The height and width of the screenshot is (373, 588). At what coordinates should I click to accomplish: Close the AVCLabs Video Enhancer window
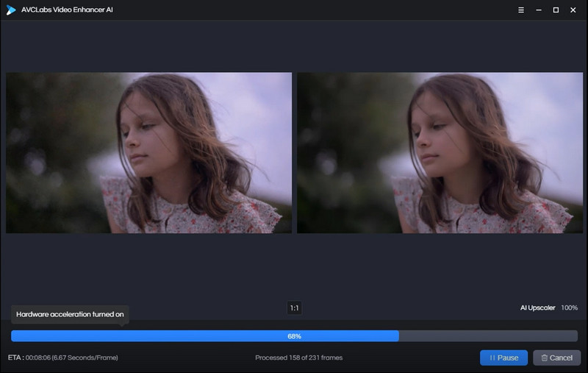573,10
